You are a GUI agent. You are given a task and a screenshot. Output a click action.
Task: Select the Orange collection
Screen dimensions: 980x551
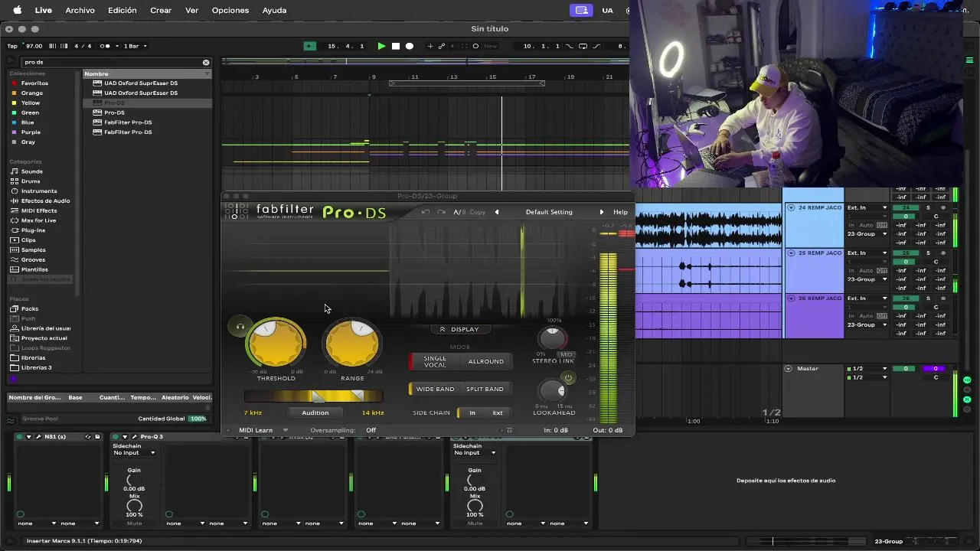(x=32, y=93)
